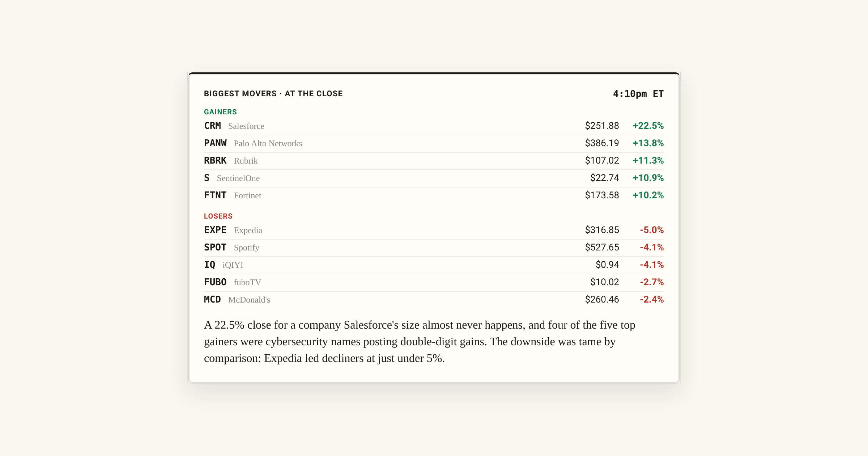Select the PANW Palo Alto Networks row
The width and height of the screenshot is (868, 456).
434,143
